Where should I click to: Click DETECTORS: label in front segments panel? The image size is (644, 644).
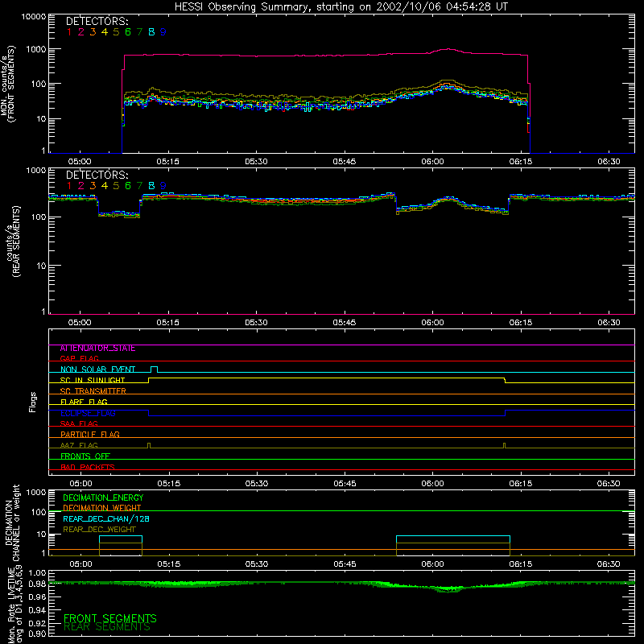point(97,21)
